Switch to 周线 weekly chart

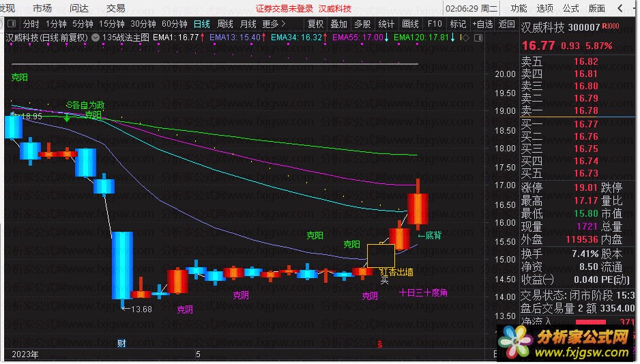[225, 24]
